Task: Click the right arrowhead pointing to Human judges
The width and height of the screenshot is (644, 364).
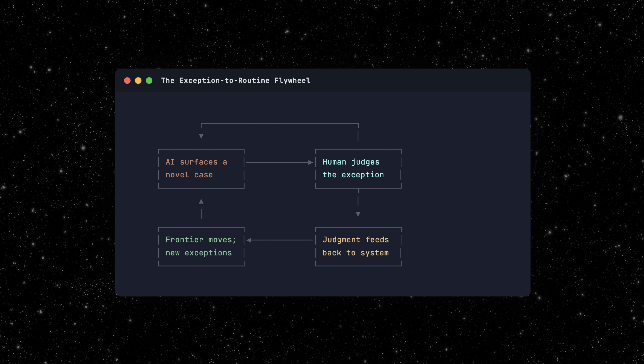Action: tap(311, 162)
